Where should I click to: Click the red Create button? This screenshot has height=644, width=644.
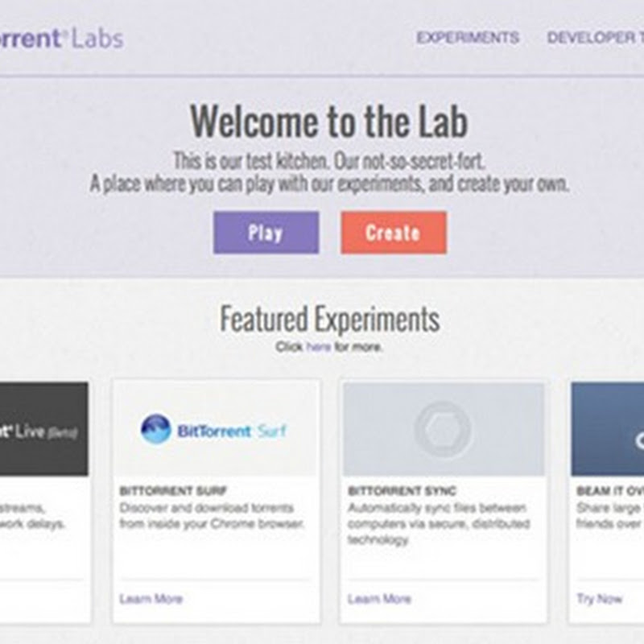394,233
